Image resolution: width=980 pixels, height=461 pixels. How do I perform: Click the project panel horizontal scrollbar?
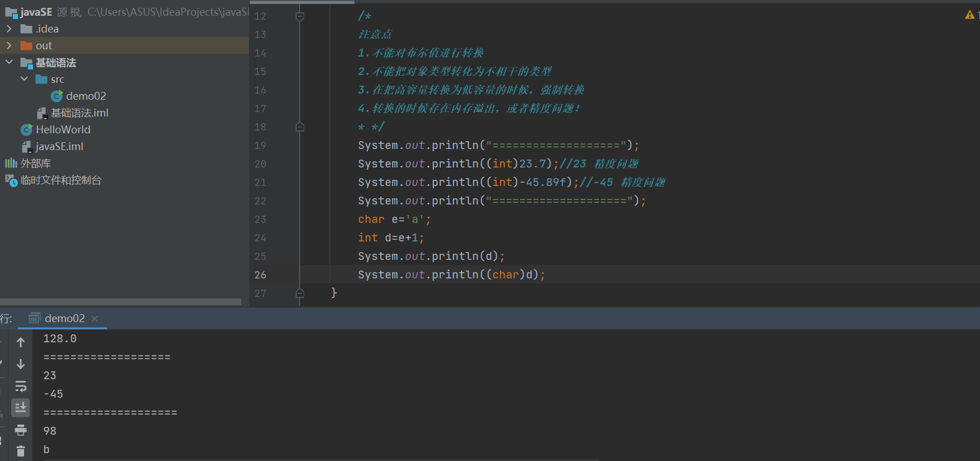tap(120, 302)
